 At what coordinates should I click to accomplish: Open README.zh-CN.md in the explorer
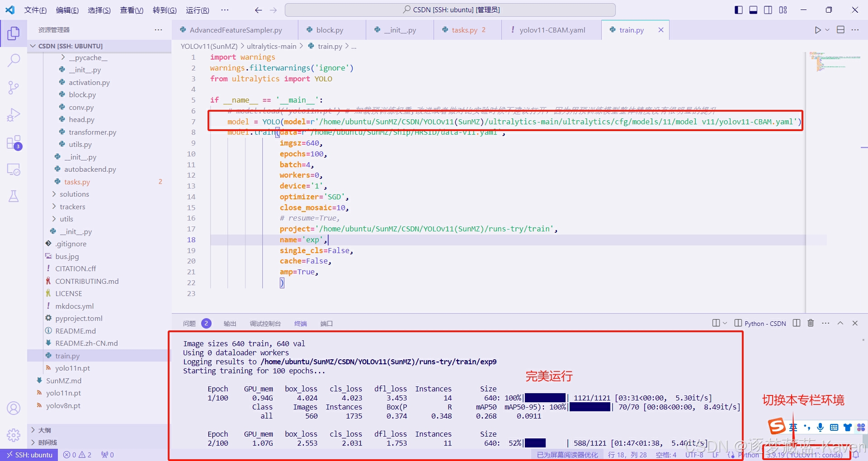(99, 343)
